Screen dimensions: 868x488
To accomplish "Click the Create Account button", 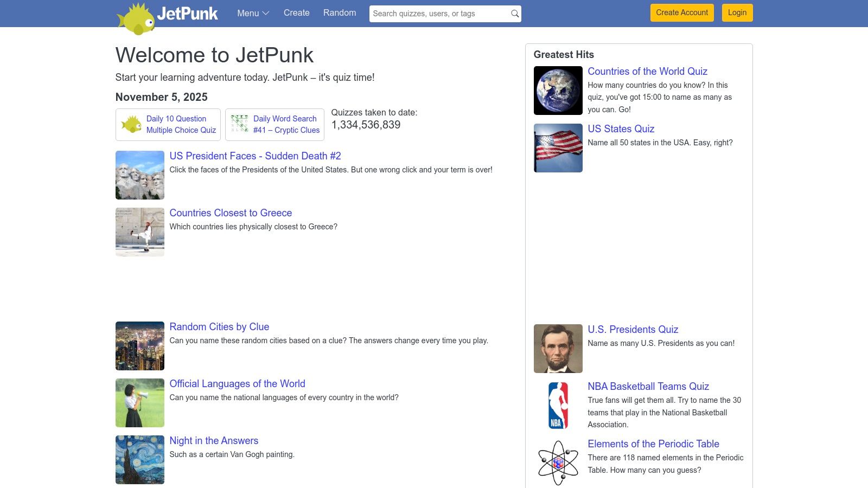I will (681, 12).
